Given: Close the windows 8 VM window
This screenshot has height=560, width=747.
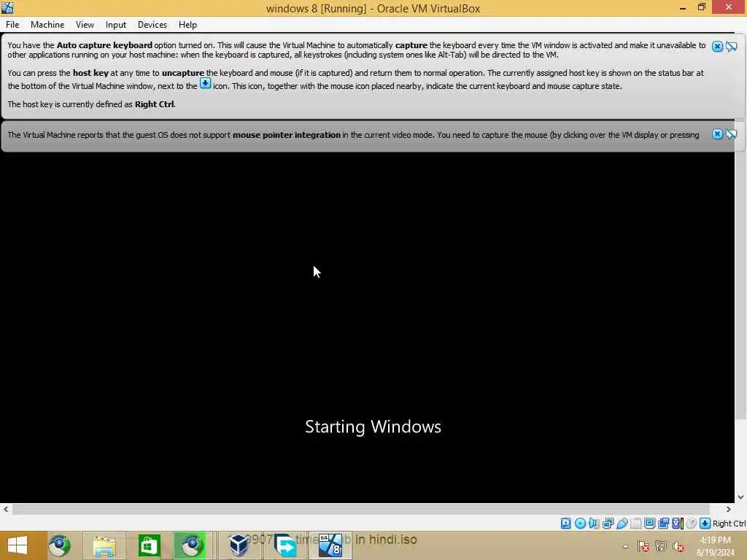Looking at the screenshot, I should (x=729, y=7).
